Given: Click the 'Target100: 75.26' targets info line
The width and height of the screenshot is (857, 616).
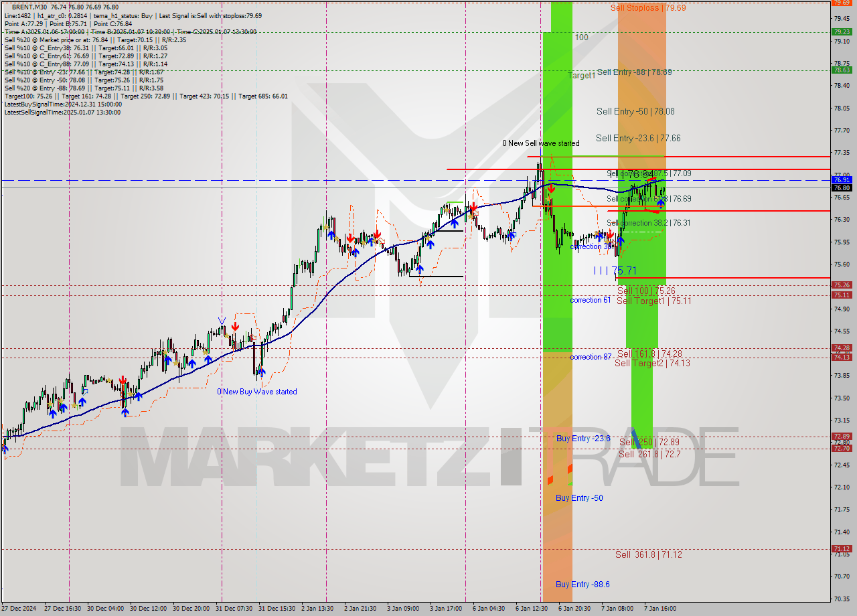Looking at the screenshot, I should click(146, 96).
